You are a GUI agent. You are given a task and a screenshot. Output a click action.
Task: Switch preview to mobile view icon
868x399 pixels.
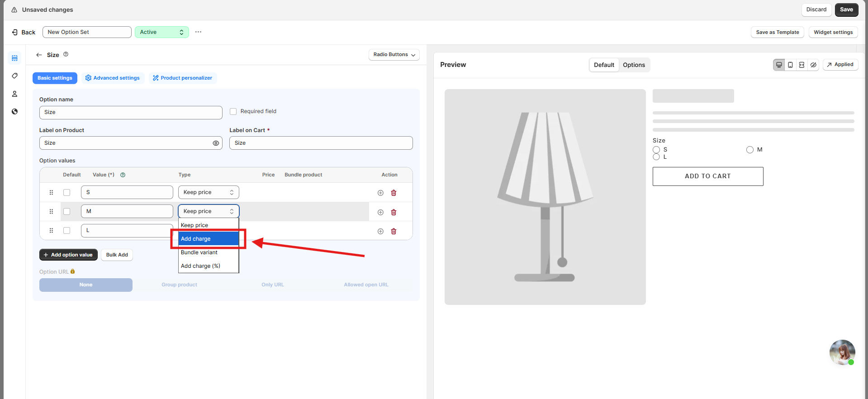790,65
